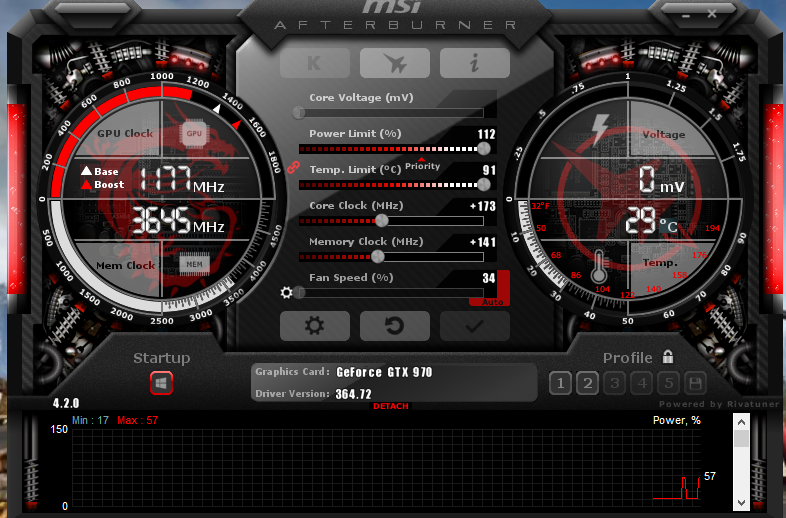The width and height of the screenshot is (786, 518).
Task: Click the Power Limit slider handle
Action: (483, 148)
